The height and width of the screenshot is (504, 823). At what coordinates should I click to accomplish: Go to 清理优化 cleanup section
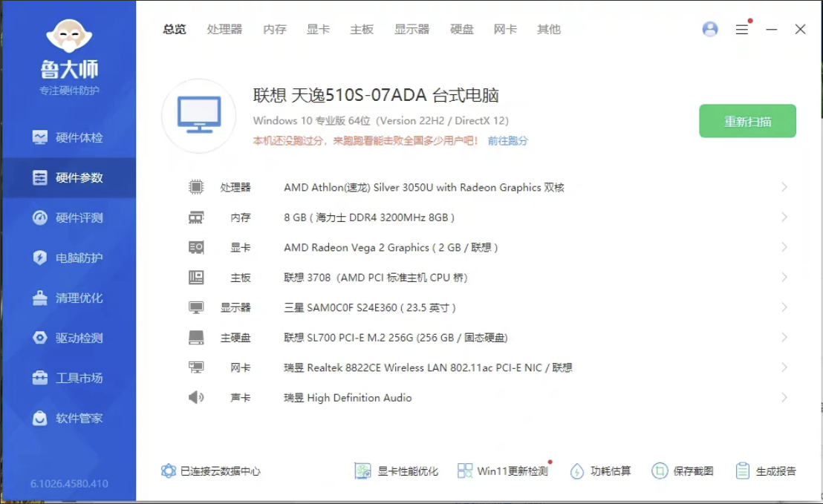tap(68, 298)
